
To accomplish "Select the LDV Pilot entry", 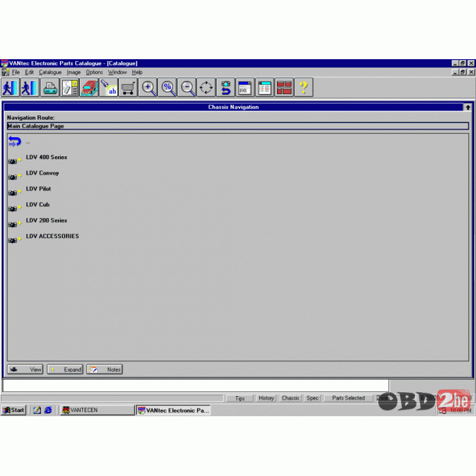I will click(38, 189).
